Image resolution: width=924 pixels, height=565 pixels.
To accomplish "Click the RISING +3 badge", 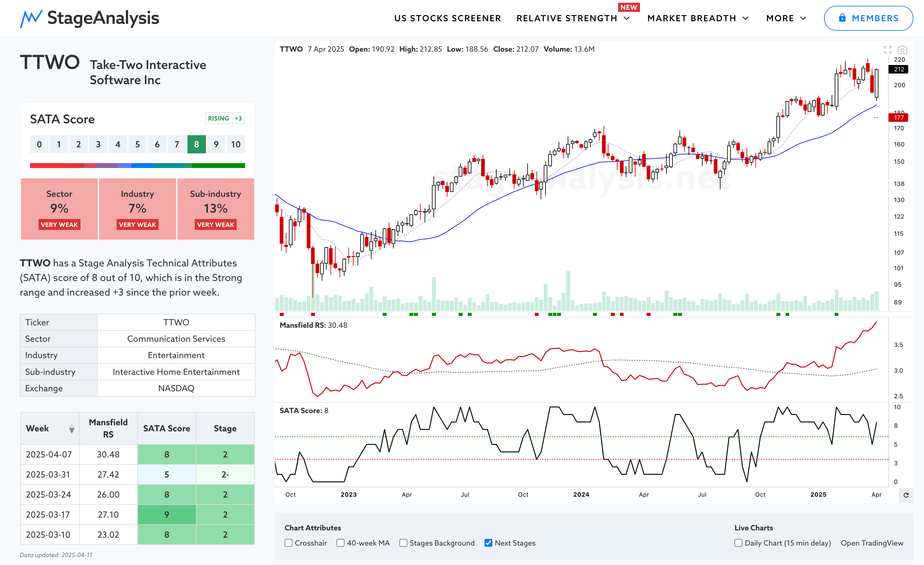I will pyautogui.click(x=225, y=118).
